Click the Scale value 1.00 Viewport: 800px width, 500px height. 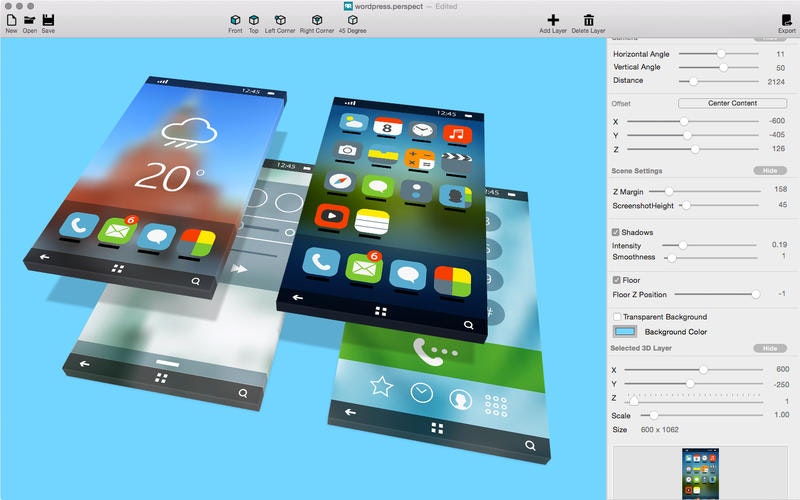(x=782, y=415)
